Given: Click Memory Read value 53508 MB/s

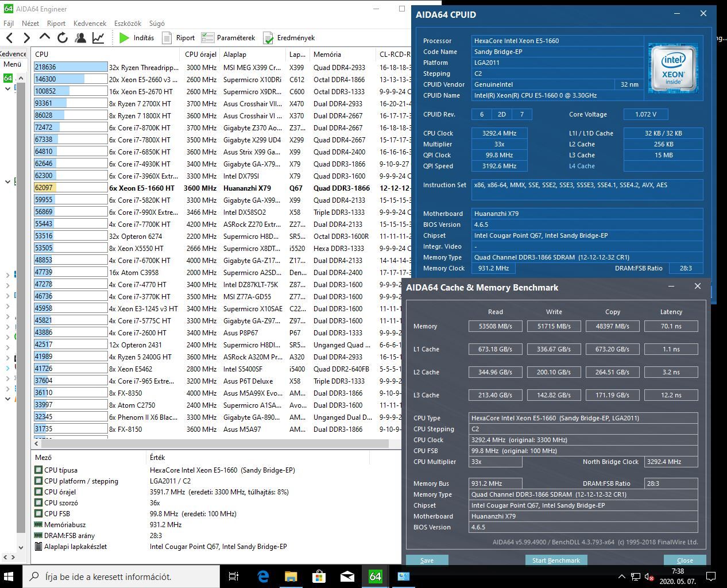Looking at the screenshot, I should pos(495,326).
